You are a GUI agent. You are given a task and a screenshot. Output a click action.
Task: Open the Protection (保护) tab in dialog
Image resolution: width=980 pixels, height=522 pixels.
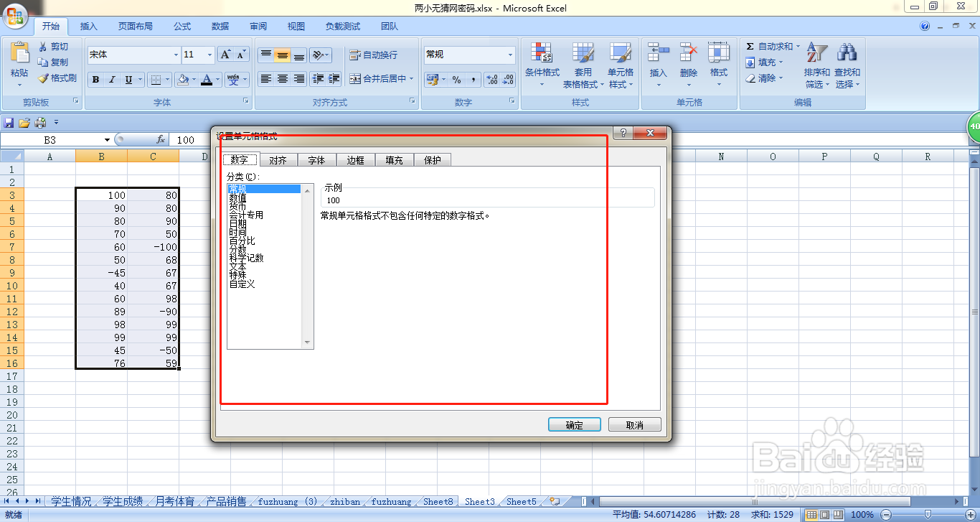point(433,160)
